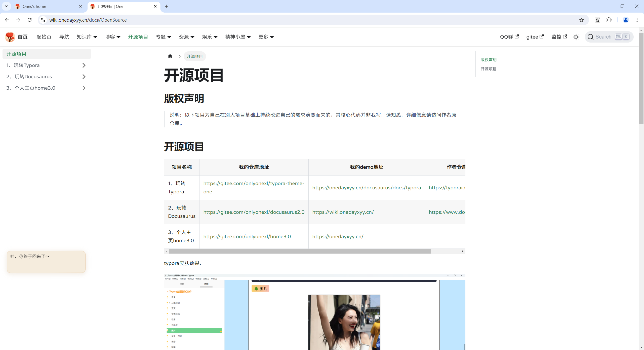Screen dimensions: 644x350
Task: Click the site logo icon next to 首页
Action: [10, 37]
